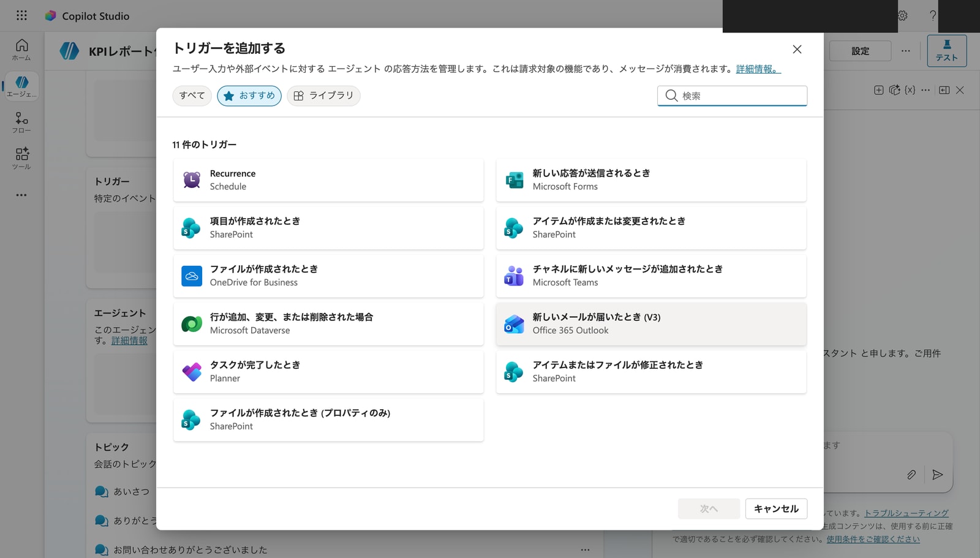Image resolution: width=980 pixels, height=558 pixels.
Task: Select タスクが完了したとき Planner trigger
Action: coord(328,372)
